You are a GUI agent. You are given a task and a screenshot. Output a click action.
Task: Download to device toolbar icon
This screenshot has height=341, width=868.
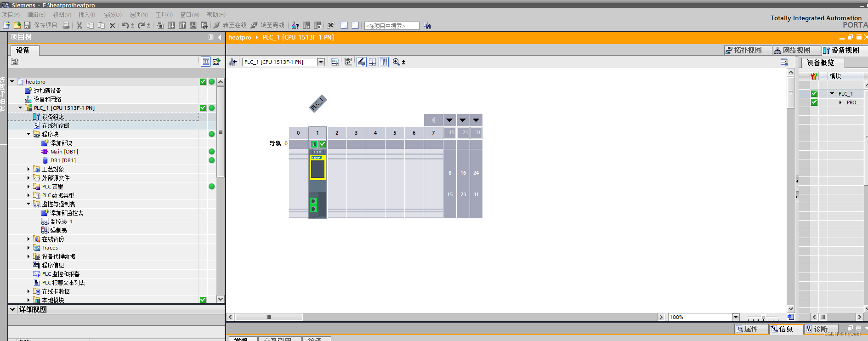click(171, 25)
